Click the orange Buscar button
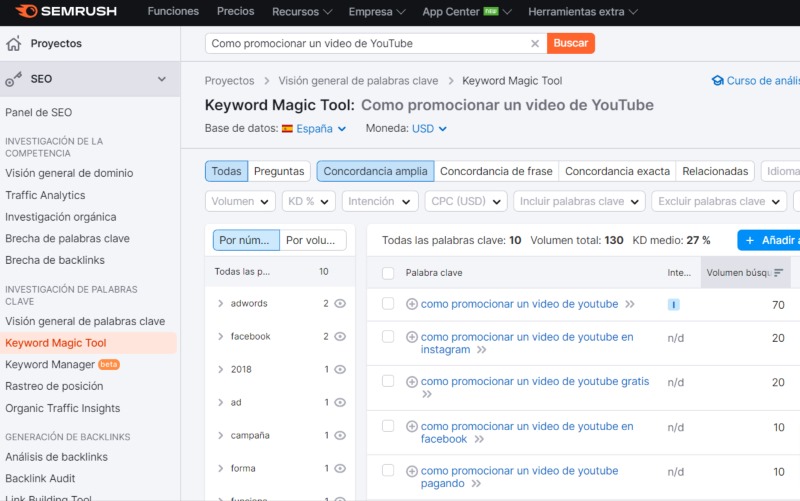 (571, 43)
